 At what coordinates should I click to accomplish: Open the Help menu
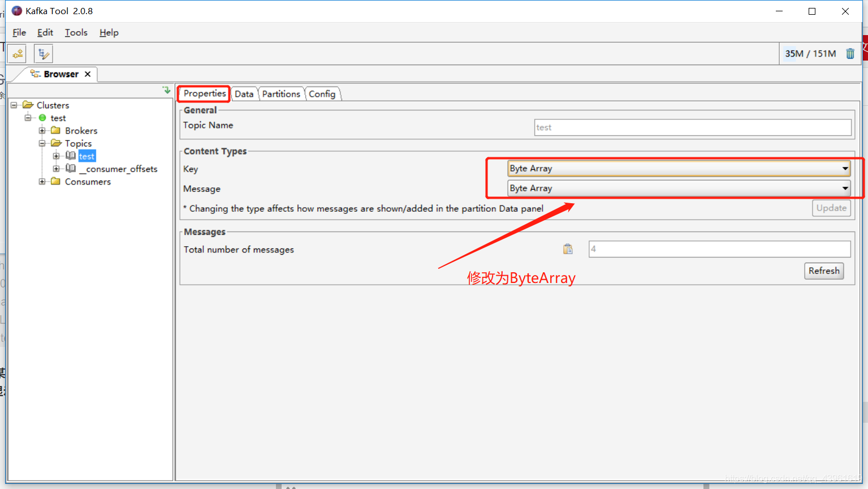[x=109, y=32]
